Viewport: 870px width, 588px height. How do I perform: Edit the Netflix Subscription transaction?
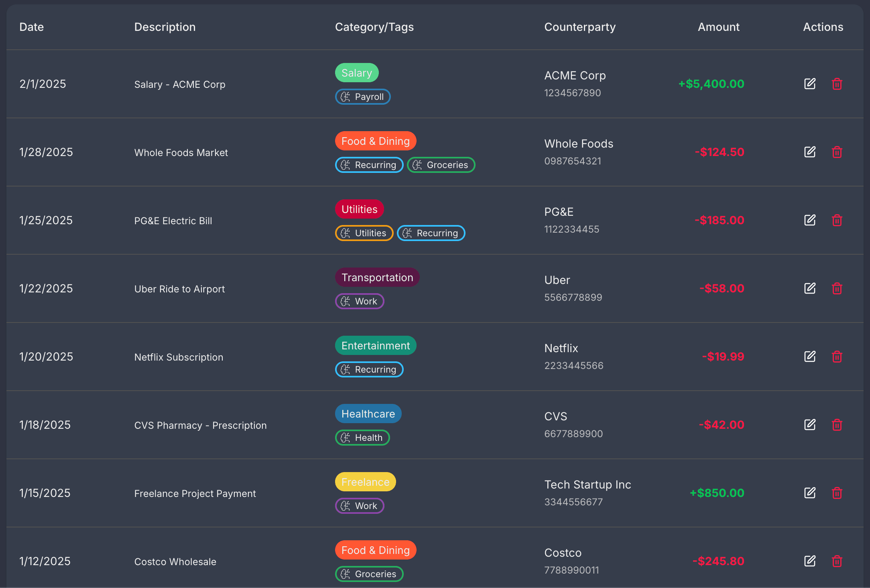810,357
